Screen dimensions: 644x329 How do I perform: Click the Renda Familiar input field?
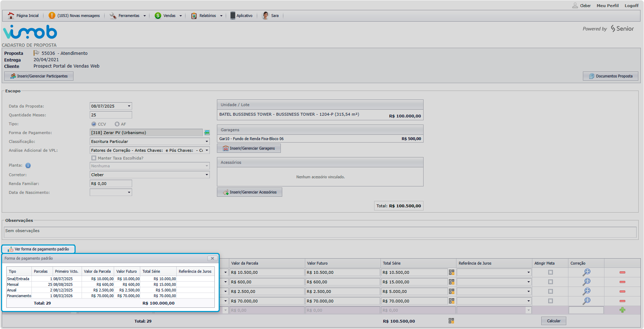[x=111, y=184]
